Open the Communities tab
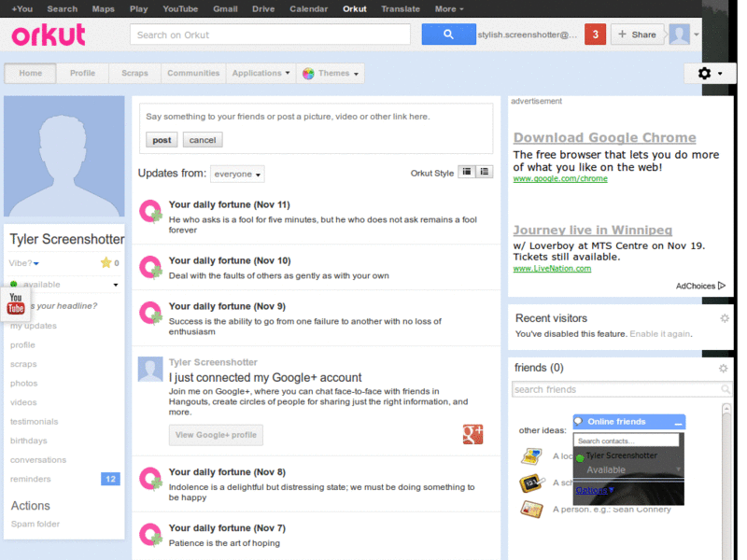The image size is (747, 560). pyautogui.click(x=193, y=73)
